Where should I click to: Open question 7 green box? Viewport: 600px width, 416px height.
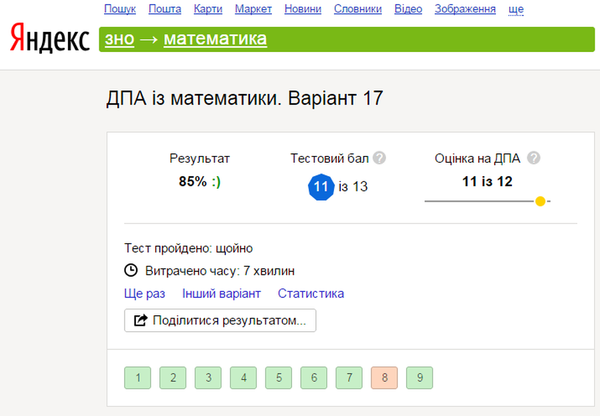tap(349, 378)
